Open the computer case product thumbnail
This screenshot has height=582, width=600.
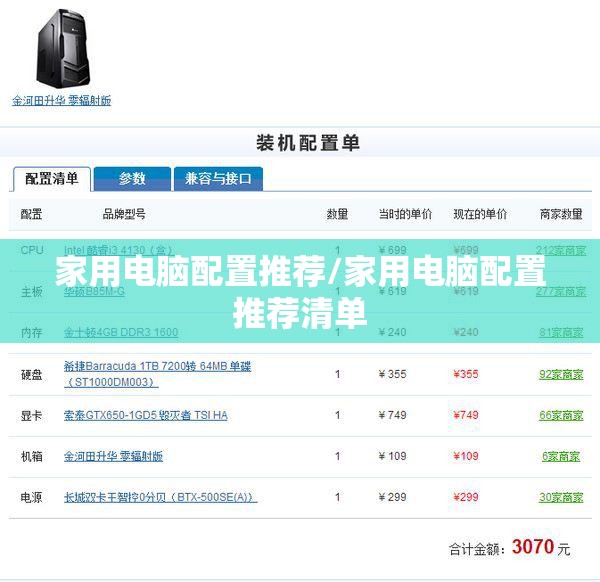(62, 48)
